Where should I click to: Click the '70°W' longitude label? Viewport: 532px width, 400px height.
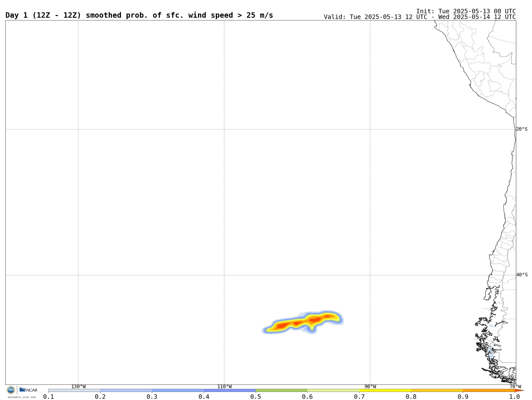coord(515,387)
